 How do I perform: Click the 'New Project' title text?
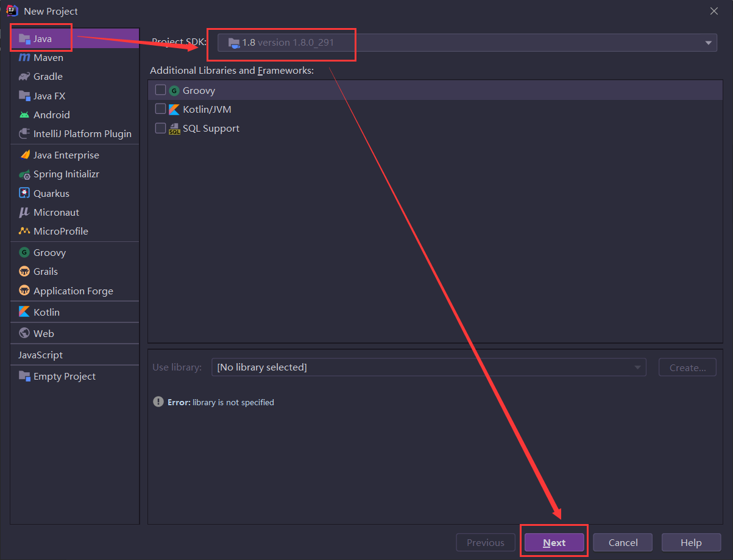[51, 11]
